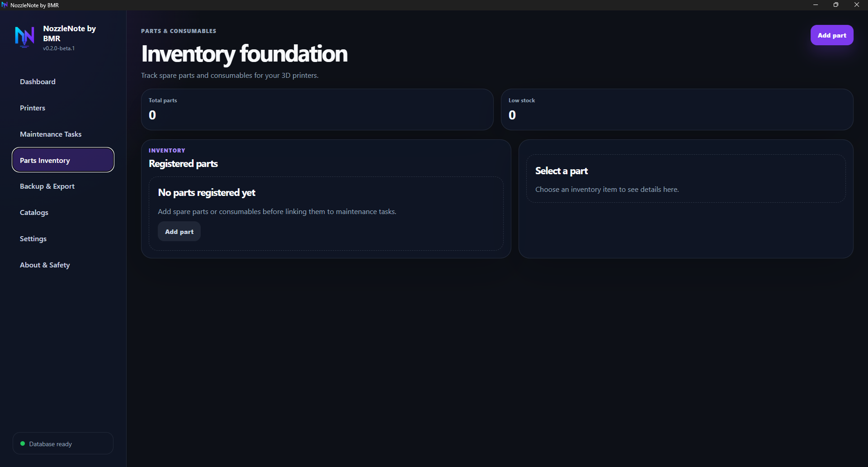Click the Inventory foundation heading

coord(244,53)
